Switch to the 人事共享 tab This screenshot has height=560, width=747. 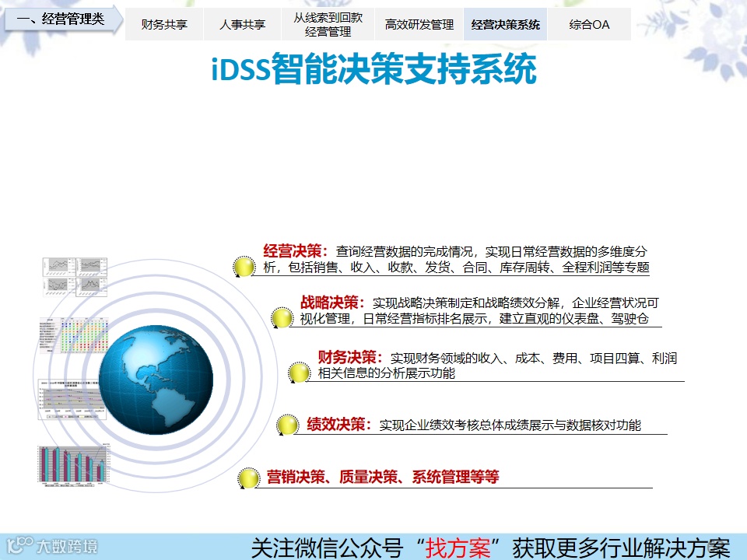(242, 24)
